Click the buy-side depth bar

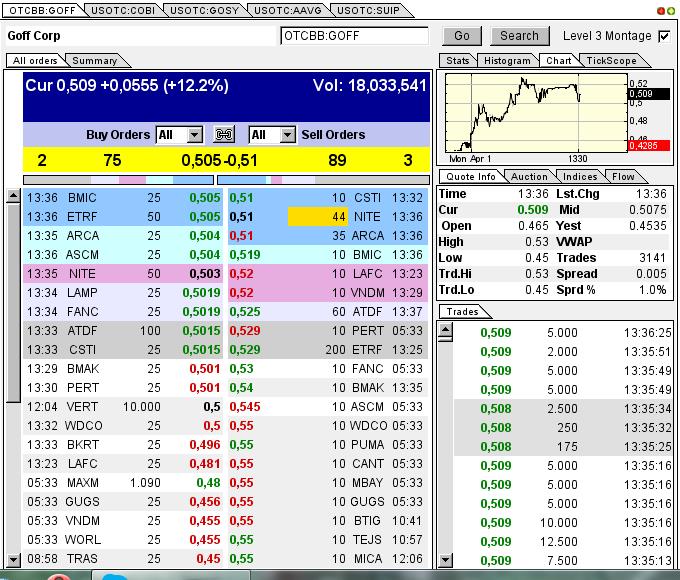(118, 180)
